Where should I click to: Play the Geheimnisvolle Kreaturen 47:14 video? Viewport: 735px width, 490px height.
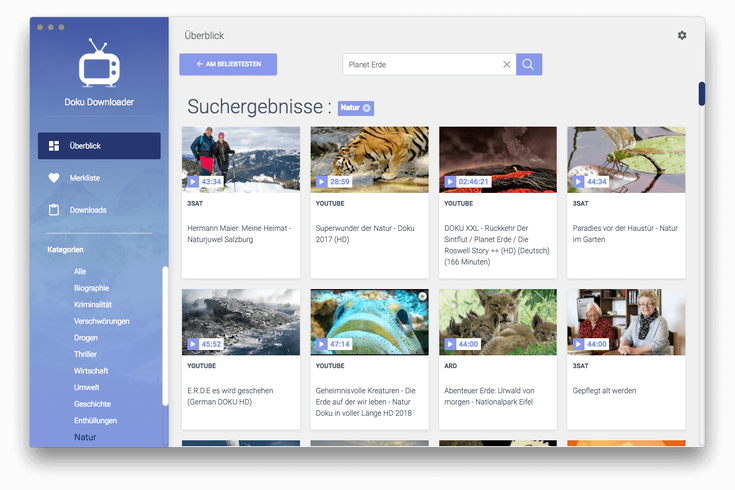(321, 344)
